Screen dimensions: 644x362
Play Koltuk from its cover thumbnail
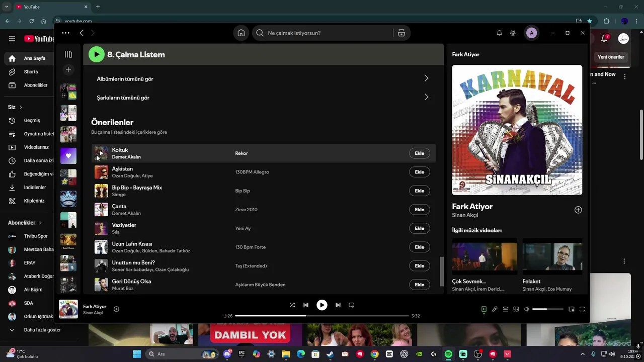101,153
